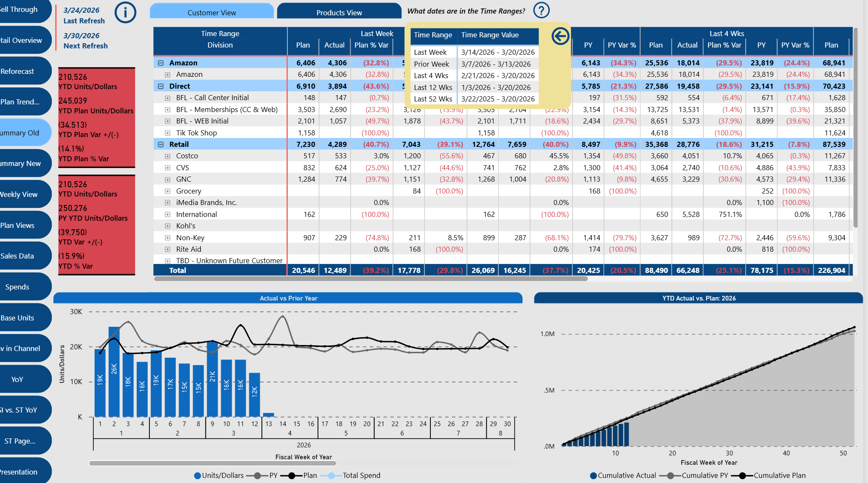Click the info circle icon

tap(125, 13)
